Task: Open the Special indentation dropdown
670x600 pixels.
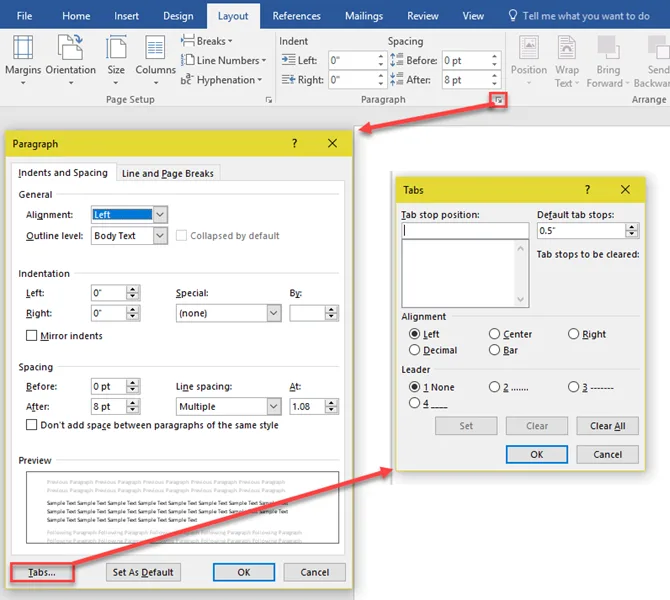Action: [x=273, y=313]
